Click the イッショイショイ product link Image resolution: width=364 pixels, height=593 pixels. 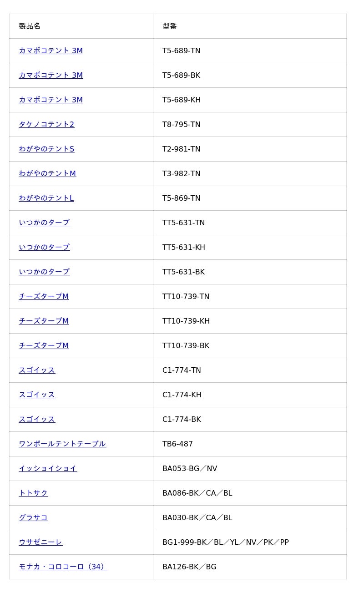[x=48, y=468]
